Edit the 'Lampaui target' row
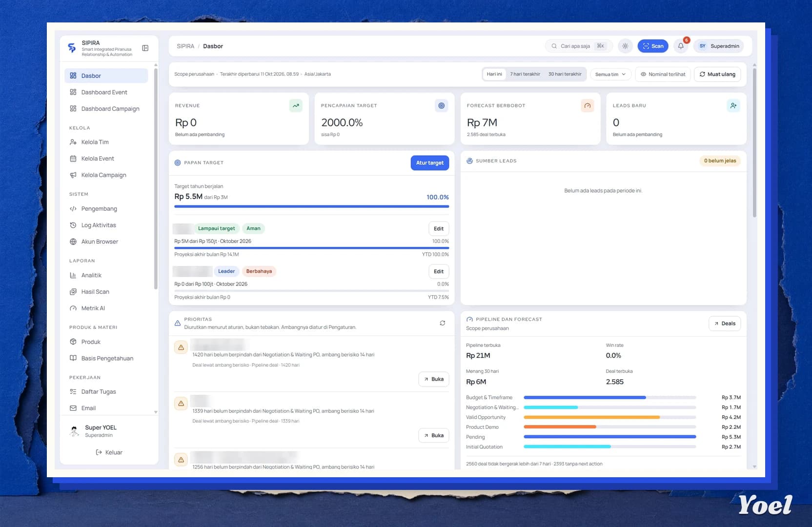This screenshot has width=812, height=527. coord(439,228)
